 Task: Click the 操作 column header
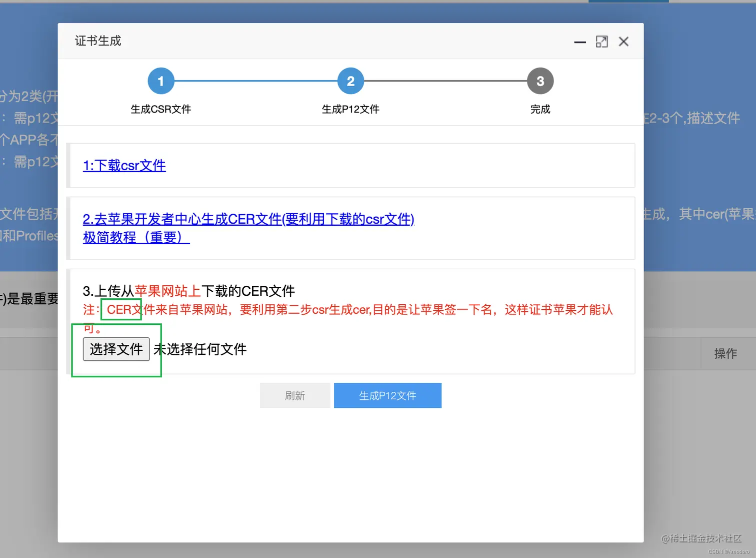[726, 353]
